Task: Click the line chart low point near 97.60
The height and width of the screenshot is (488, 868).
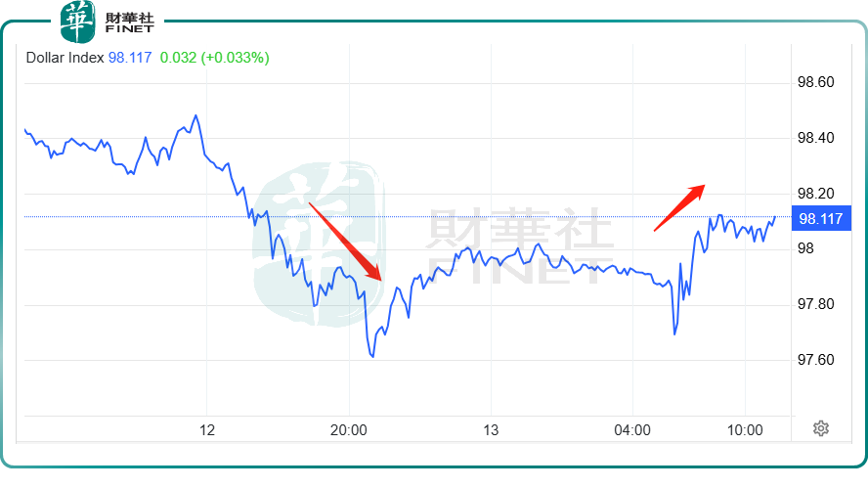Action: tap(372, 356)
